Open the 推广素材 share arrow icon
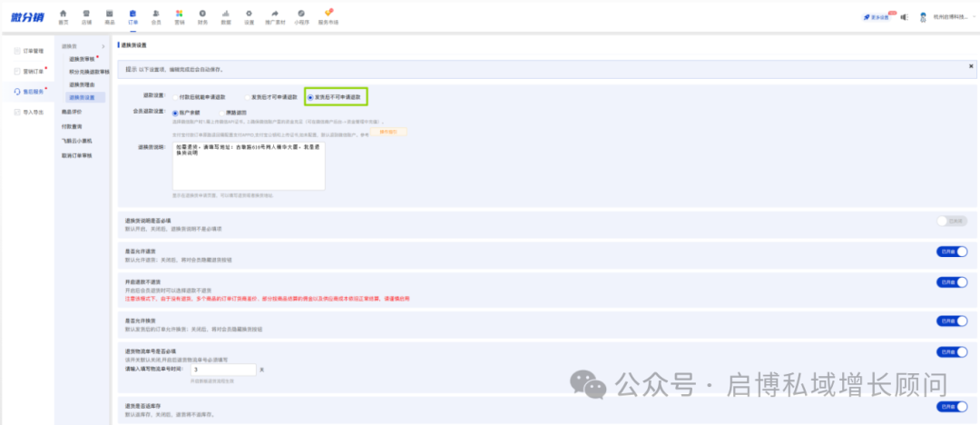The height and width of the screenshot is (425, 980). click(x=275, y=15)
